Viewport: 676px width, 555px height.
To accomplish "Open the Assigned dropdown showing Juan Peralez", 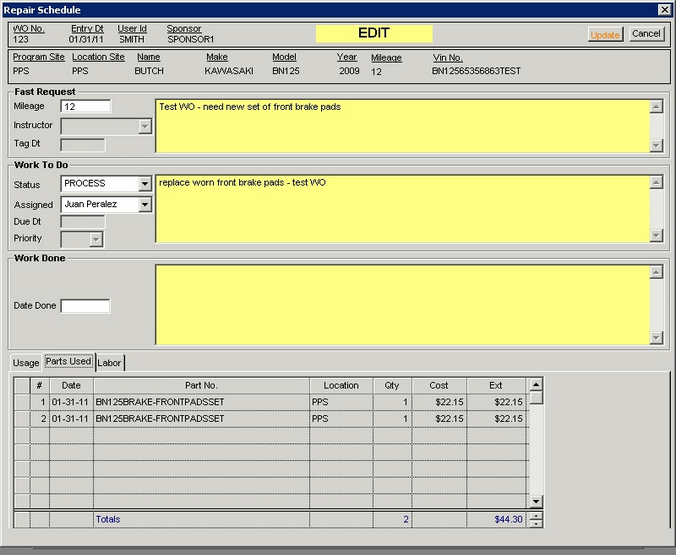I will [x=145, y=204].
